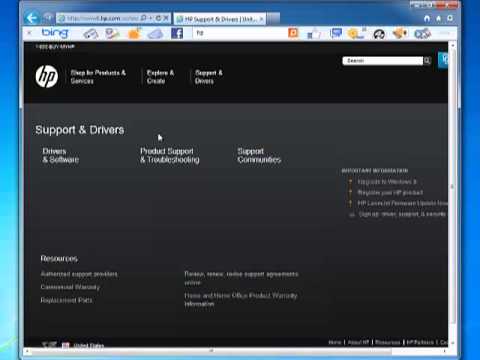Image resolution: width=480 pixels, height=360 pixels.
Task: Click the Resources link in the footer
Action: click(387, 342)
